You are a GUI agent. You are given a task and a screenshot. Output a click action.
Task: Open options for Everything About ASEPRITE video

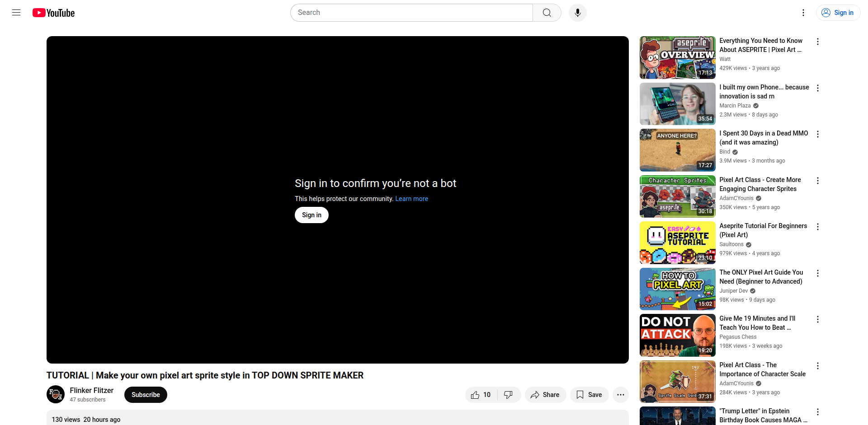coord(817,42)
